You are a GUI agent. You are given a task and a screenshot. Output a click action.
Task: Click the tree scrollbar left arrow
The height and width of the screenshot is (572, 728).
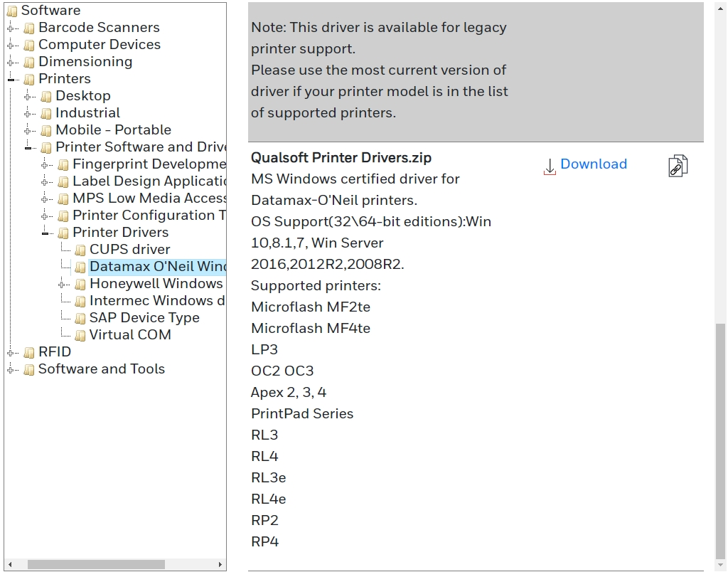[x=10, y=564]
